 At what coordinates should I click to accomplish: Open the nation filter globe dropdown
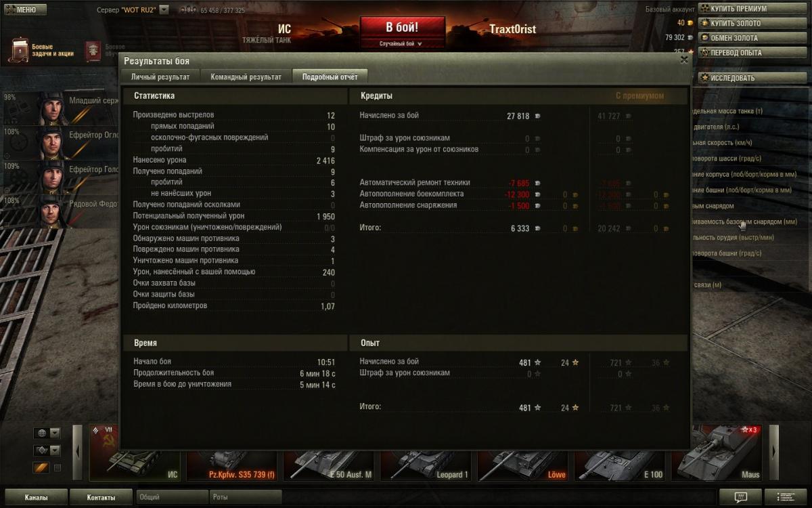[47, 433]
